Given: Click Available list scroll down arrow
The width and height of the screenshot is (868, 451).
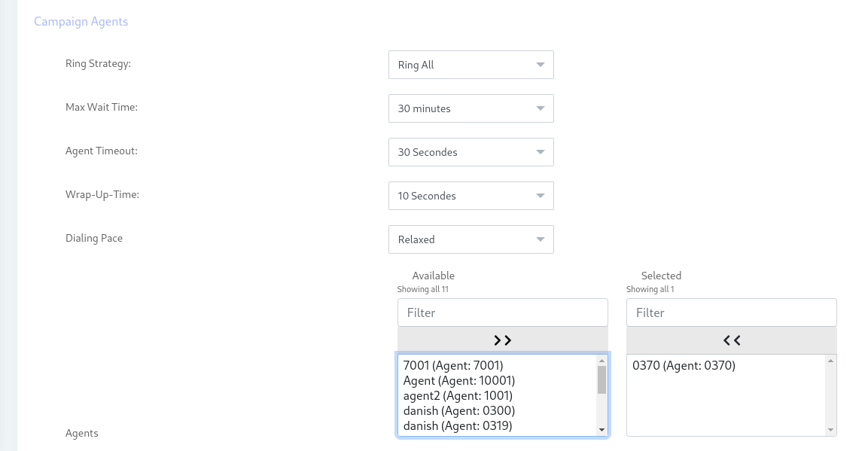Looking at the screenshot, I should (602, 430).
